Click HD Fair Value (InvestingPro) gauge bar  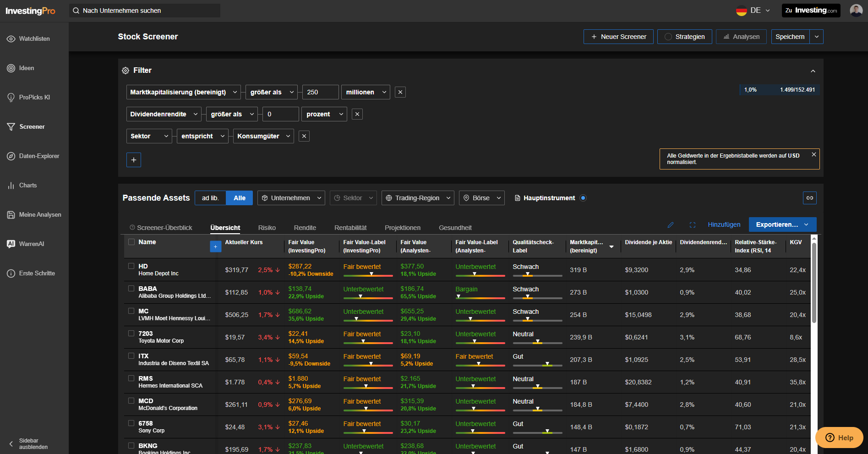[x=368, y=275]
